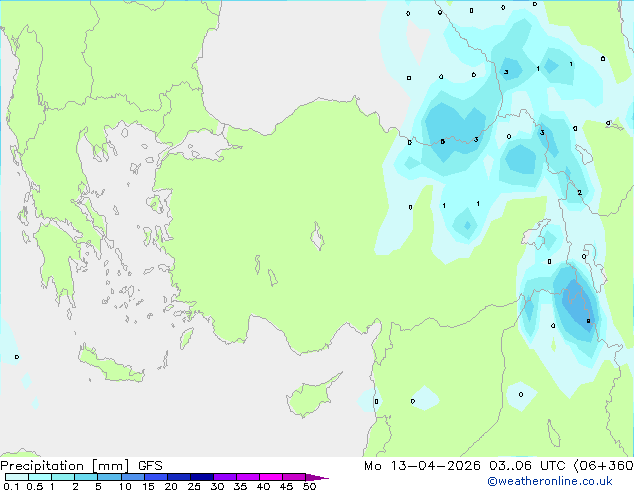
Task: Pick the 40–45 mm bright magenta swatch
Action: tap(271, 477)
